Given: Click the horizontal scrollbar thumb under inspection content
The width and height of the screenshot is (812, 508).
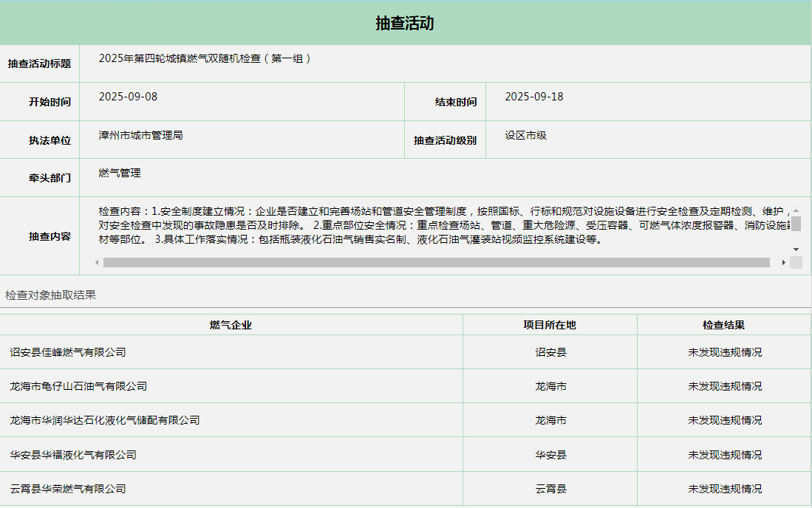Looking at the screenshot, I should click(436, 262).
